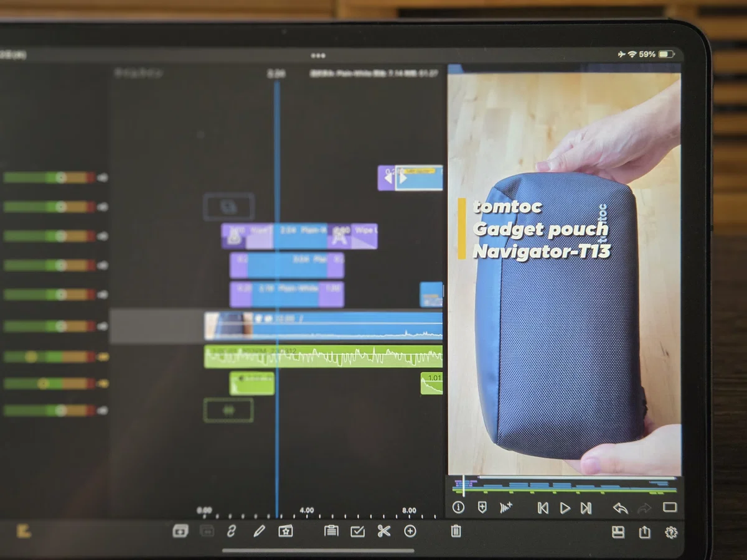Tap the empty green audio placeholder slot

coord(228,411)
